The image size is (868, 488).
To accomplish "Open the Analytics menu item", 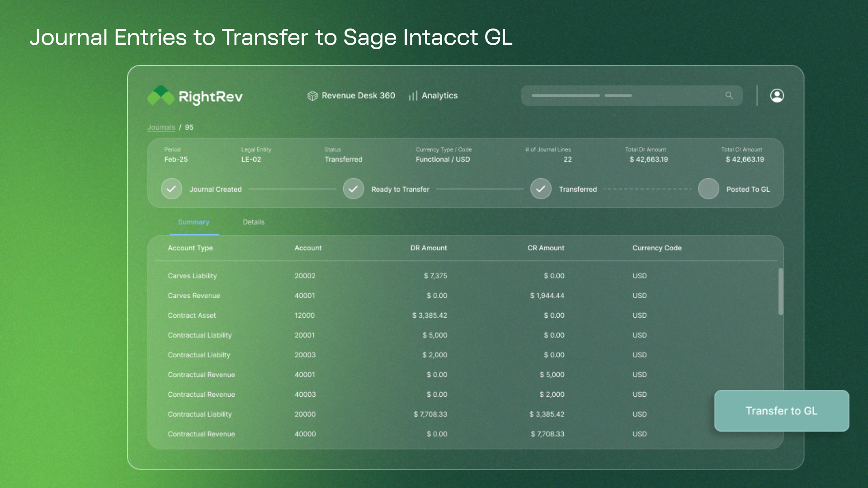I will [439, 96].
